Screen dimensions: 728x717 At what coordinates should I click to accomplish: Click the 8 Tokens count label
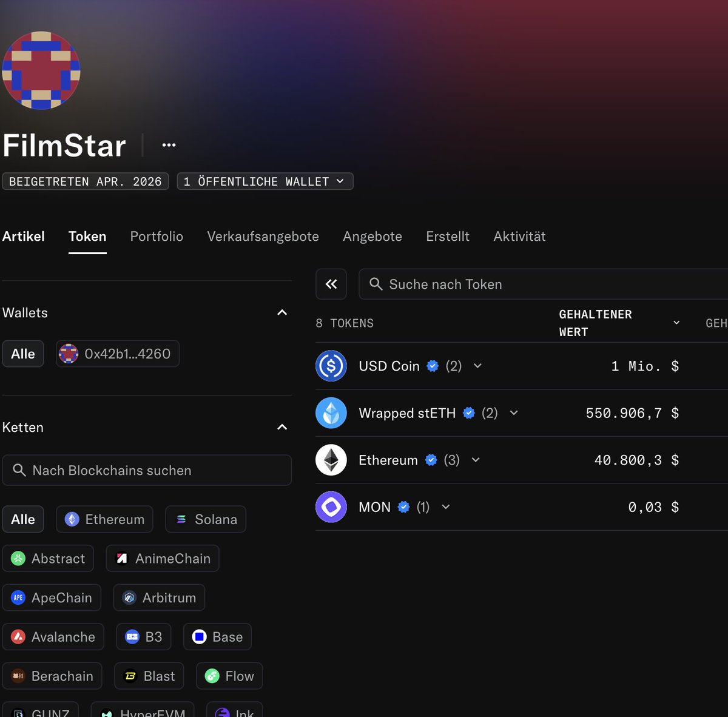(x=345, y=323)
